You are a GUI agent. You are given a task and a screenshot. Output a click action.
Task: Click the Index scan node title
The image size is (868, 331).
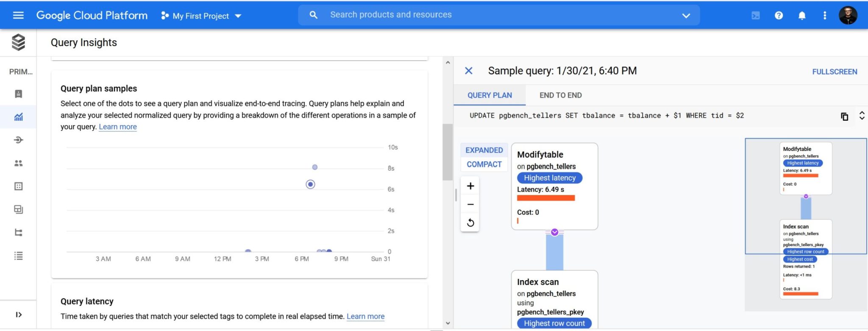[538, 282]
